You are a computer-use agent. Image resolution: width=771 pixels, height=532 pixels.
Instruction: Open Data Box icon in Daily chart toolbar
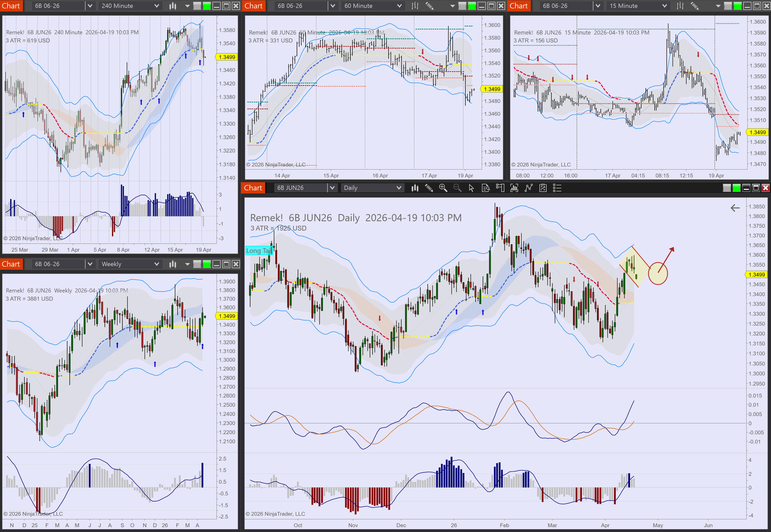[x=486, y=188]
